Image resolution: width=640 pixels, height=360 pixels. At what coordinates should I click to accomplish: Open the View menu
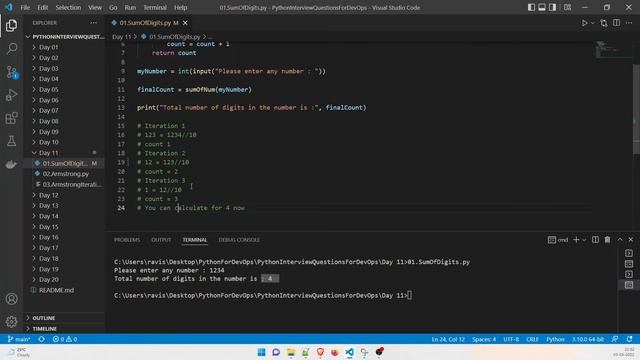(x=95, y=7)
